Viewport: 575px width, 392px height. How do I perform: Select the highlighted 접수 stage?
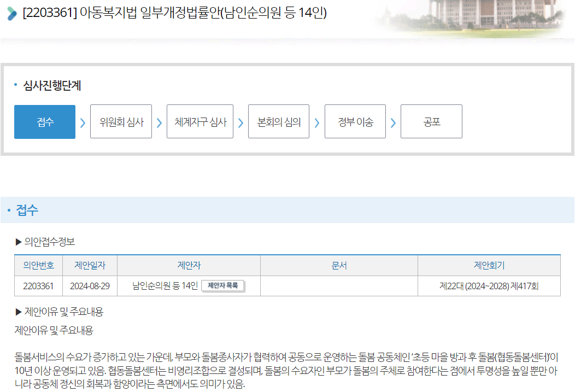[45, 122]
